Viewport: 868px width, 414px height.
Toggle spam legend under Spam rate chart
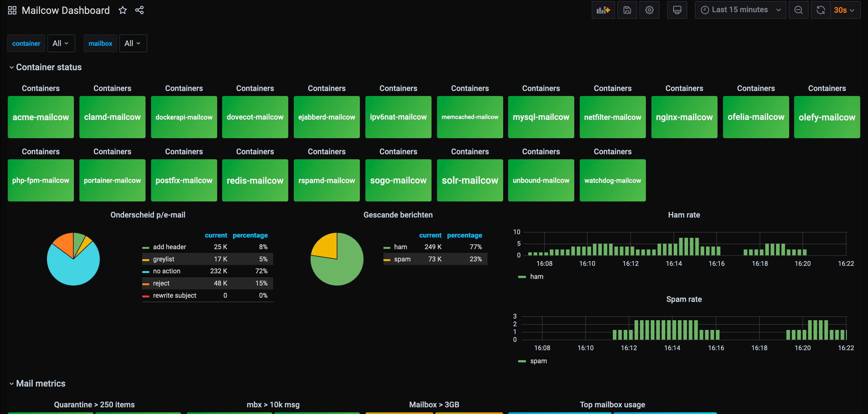coord(538,361)
